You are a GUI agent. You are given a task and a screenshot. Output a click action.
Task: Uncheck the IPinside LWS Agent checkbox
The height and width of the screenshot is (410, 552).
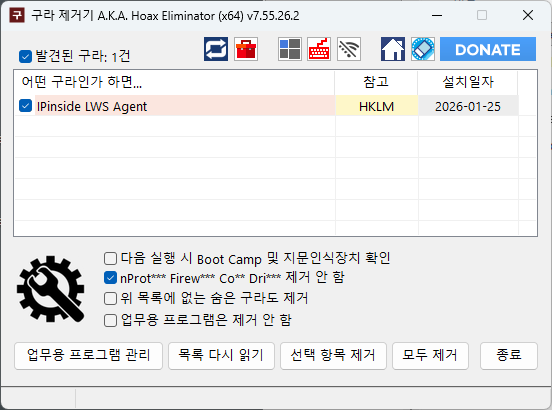pyautogui.click(x=25, y=106)
